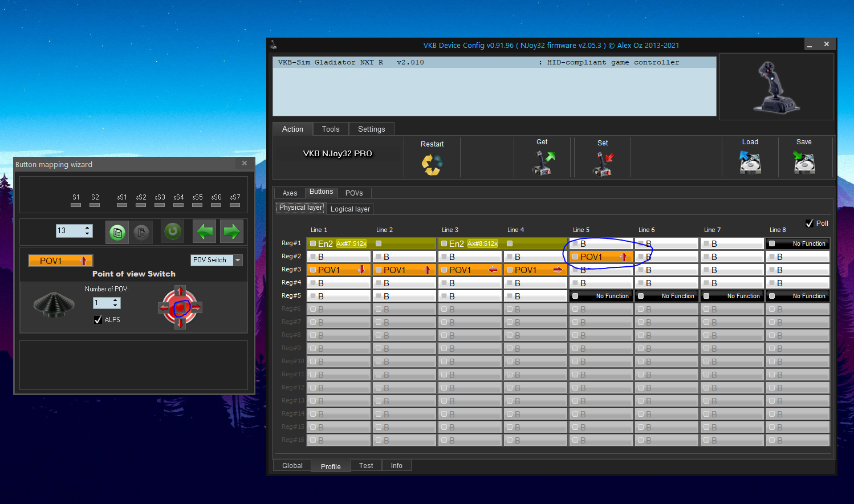Screen dimensions: 854x504
Task: Click the joystick device thumbnail image
Action: 776,87
